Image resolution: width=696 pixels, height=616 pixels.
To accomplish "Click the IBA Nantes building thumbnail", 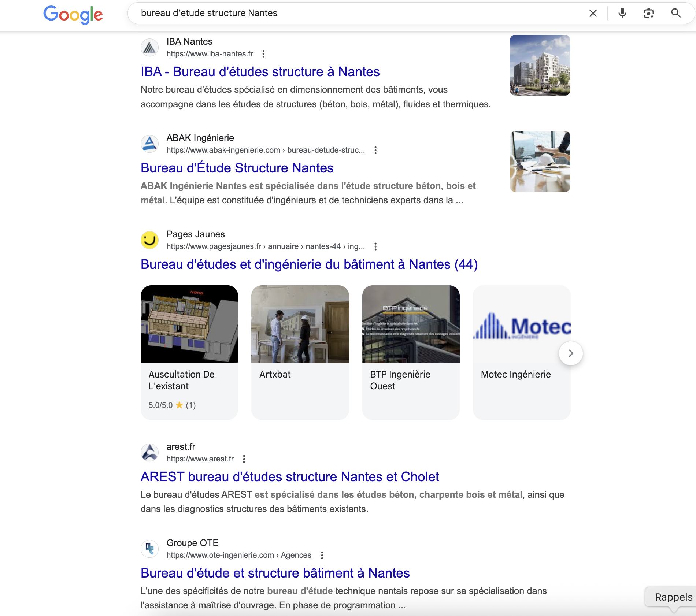I will pos(540,65).
